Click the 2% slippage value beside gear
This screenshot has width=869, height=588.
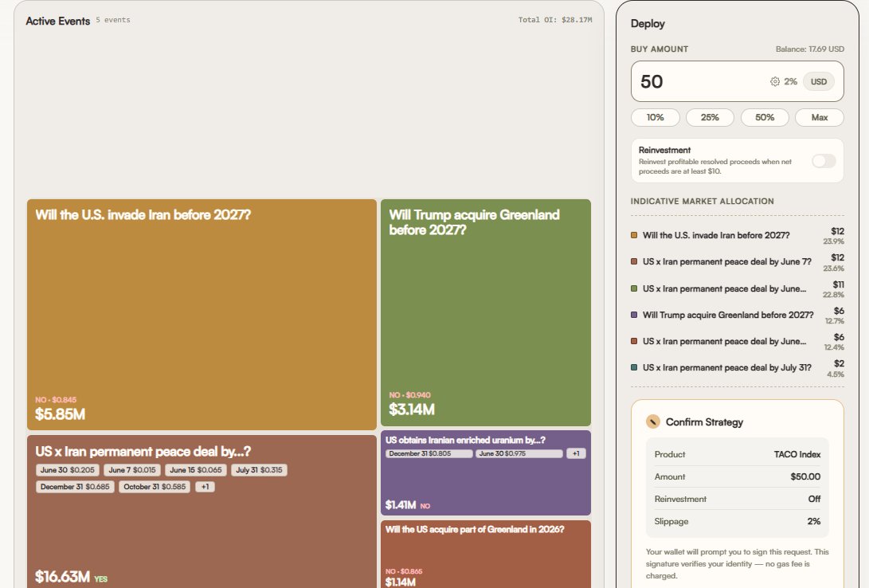pyautogui.click(x=790, y=81)
